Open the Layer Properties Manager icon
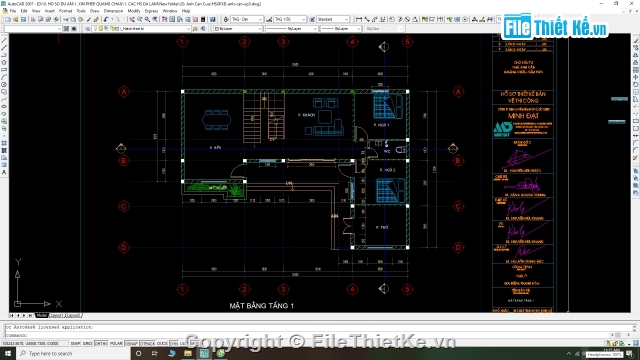 pos(87,29)
